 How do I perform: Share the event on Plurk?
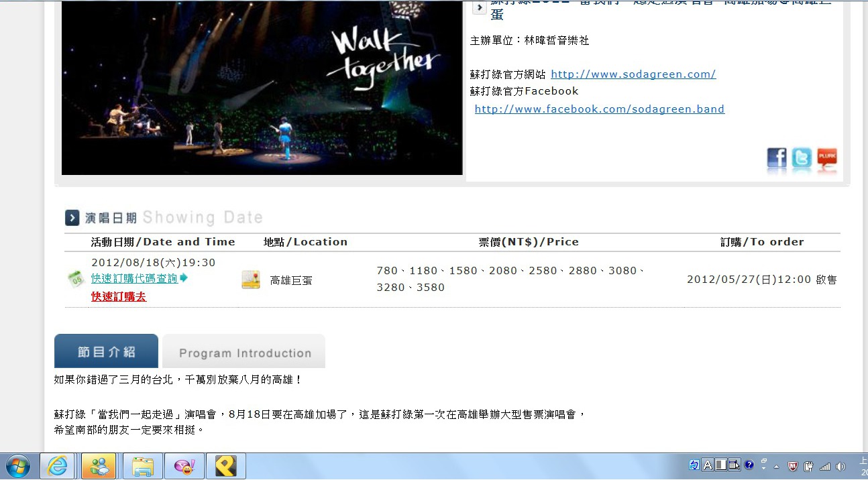click(827, 158)
